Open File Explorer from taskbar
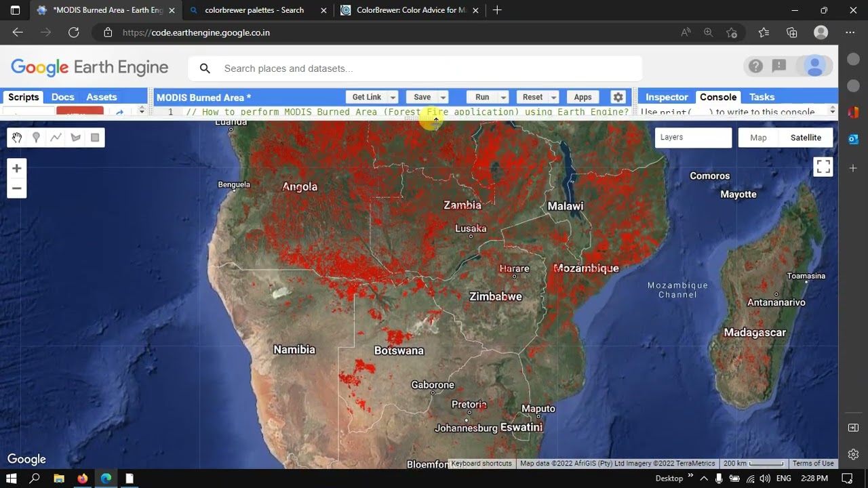The width and height of the screenshot is (868, 488). (59, 479)
